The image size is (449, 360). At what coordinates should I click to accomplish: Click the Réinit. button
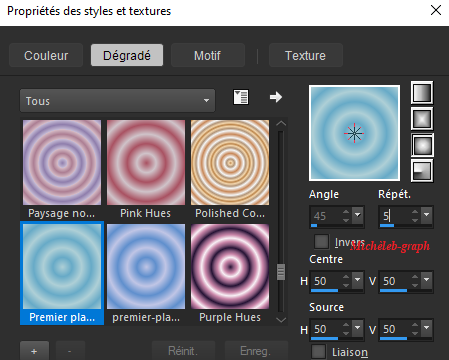183,351
